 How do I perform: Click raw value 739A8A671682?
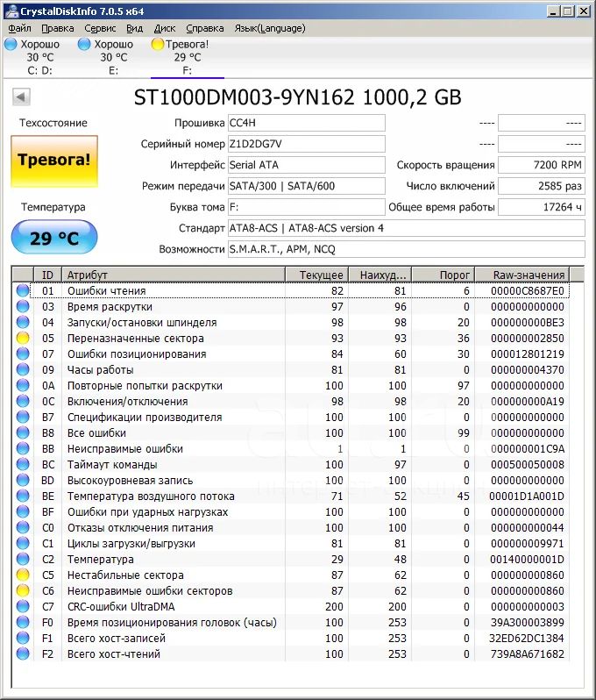(528, 654)
